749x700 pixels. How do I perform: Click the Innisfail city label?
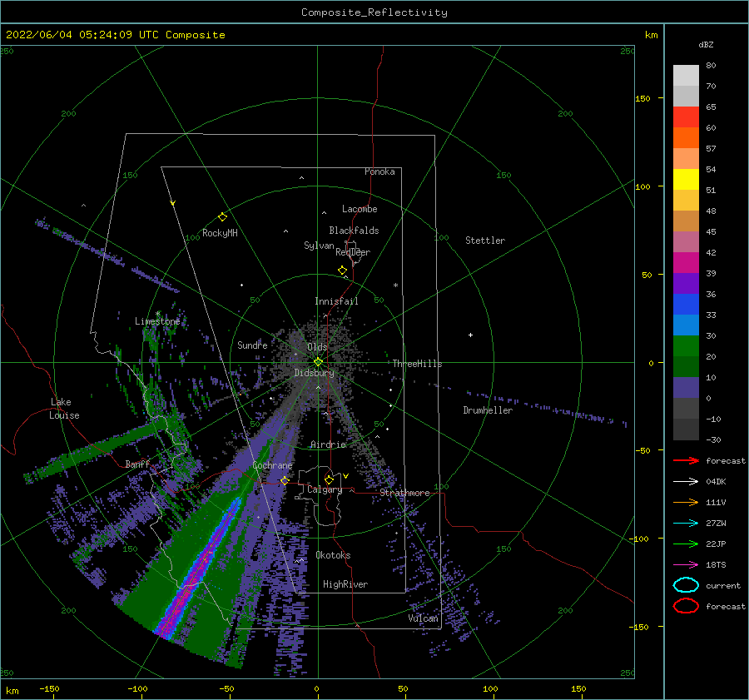(x=336, y=301)
